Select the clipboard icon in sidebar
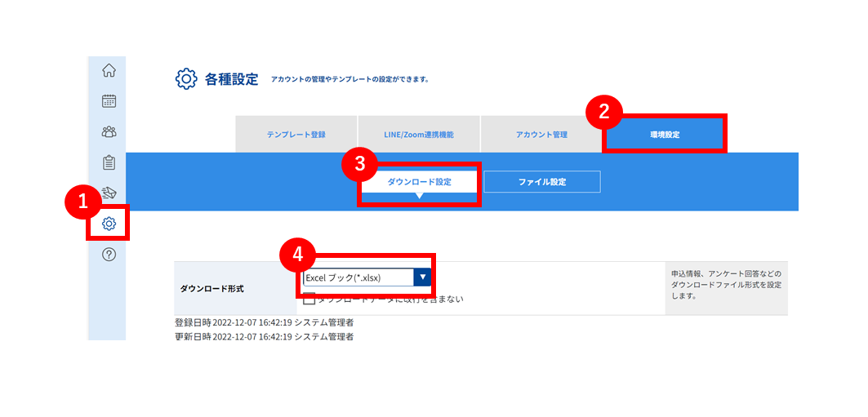Viewport: 868px width, 417px height. (109, 162)
